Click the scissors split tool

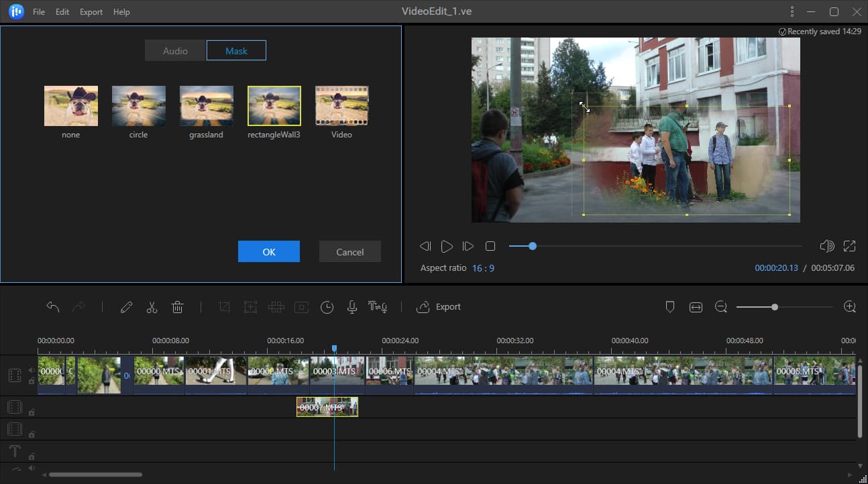click(x=152, y=307)
